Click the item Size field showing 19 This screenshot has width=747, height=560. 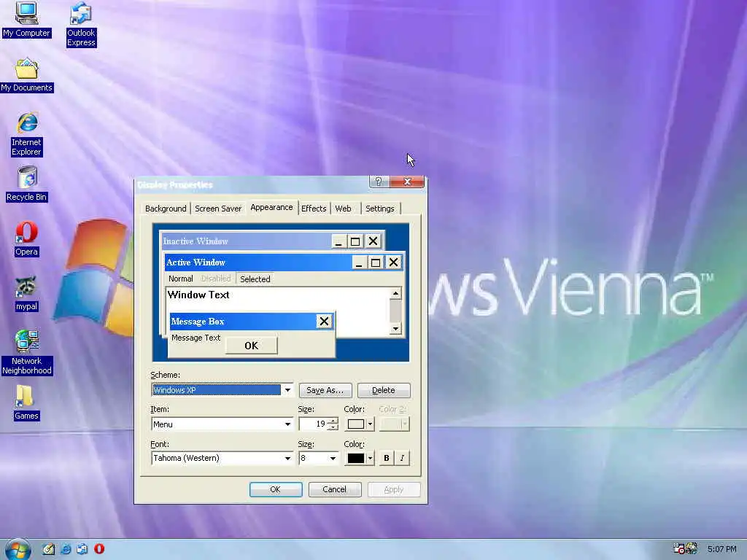(x=313, y=424)
